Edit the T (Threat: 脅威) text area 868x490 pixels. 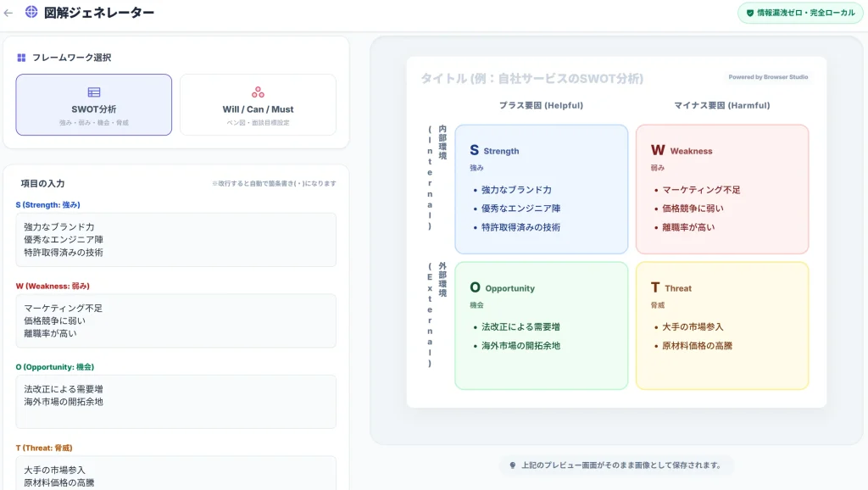tap(176, 473)
